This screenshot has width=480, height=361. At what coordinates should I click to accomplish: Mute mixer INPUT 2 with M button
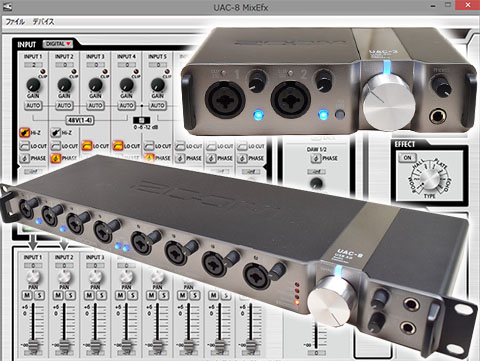pos(58,295)
